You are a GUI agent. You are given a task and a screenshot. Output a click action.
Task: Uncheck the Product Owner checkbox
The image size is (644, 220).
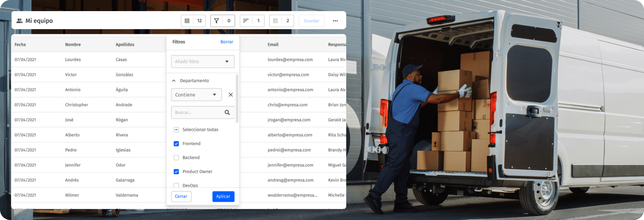pos(176,171)
